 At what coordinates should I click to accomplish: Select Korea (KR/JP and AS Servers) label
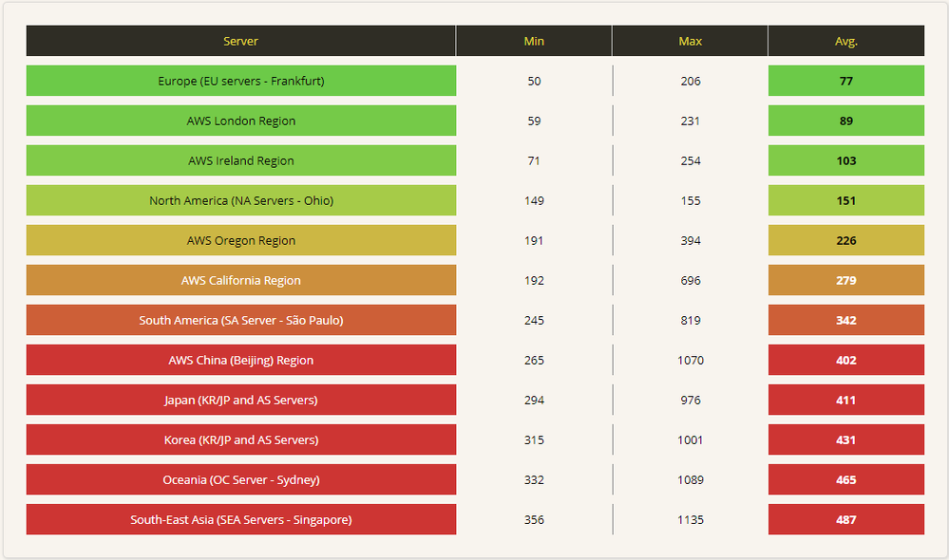(241, 439)
